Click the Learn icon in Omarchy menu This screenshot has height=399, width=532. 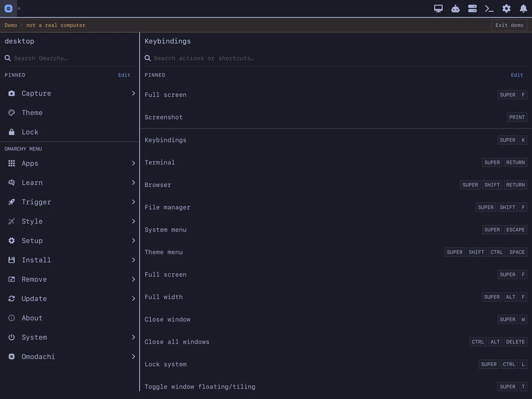[x=12, y=182]
